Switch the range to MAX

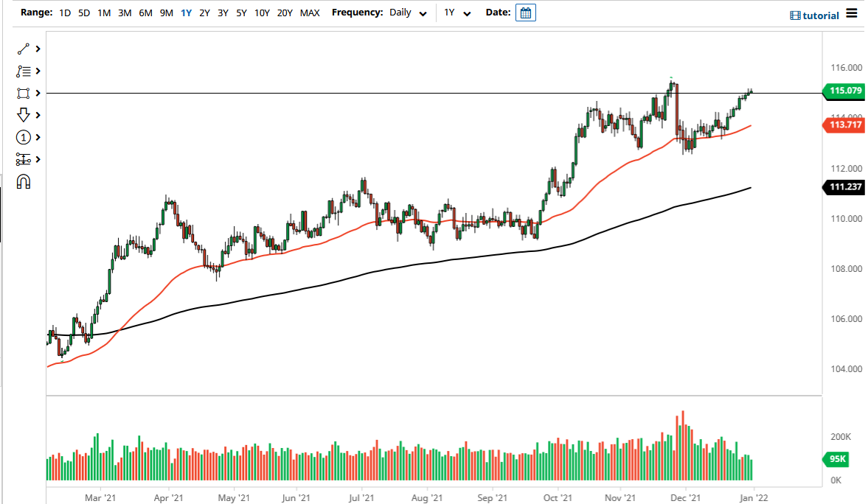(311, 13)
